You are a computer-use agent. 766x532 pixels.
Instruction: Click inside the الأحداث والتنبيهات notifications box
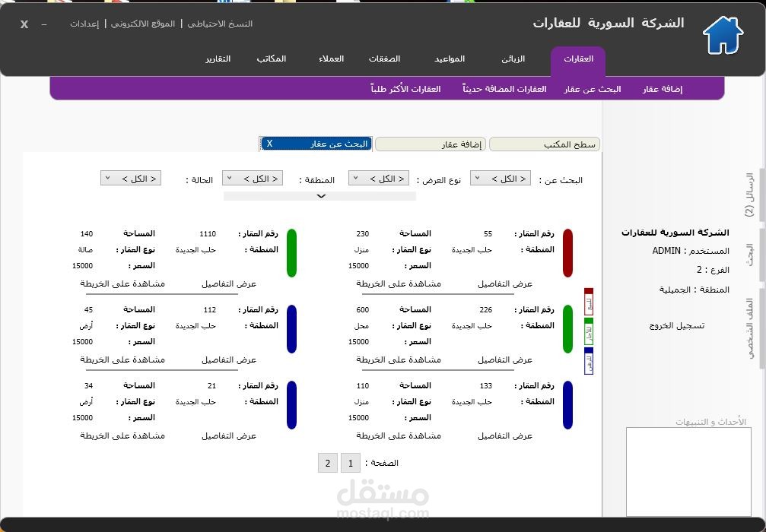tap(688, 471)
